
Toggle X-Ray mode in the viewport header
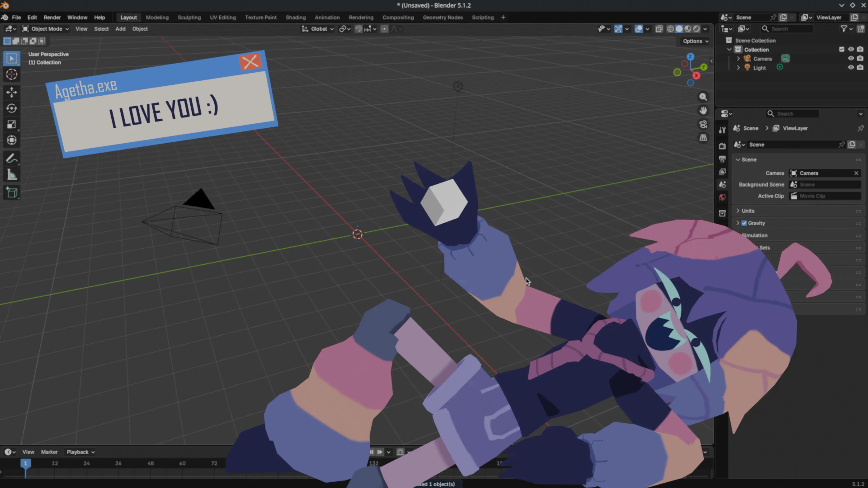[659, 29]
